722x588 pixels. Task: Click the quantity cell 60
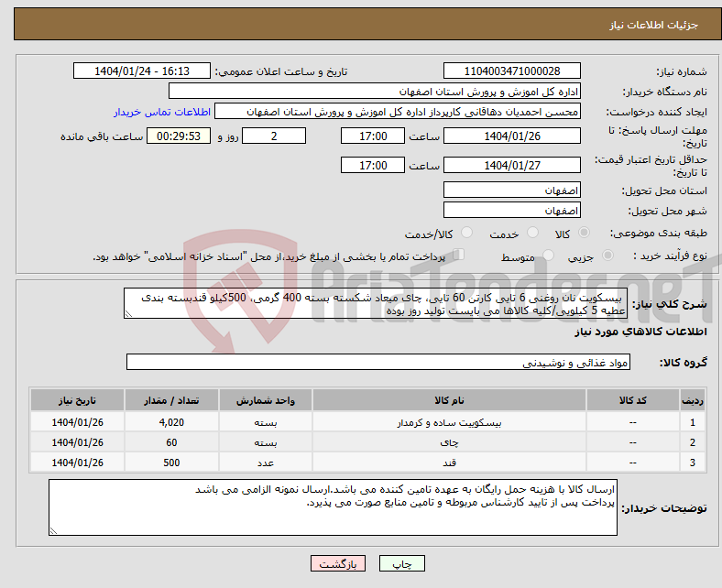pyautogui.click(x=171, y=442)
